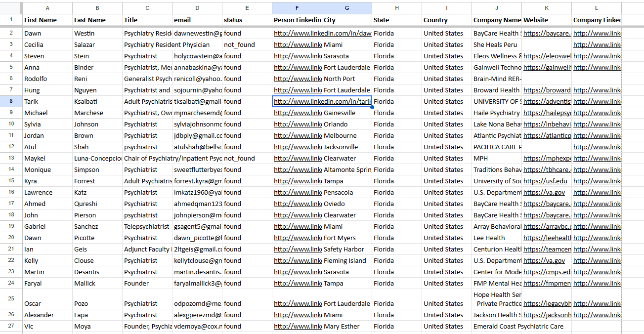Select the 'Melbourne' city cell

[347, 136]
